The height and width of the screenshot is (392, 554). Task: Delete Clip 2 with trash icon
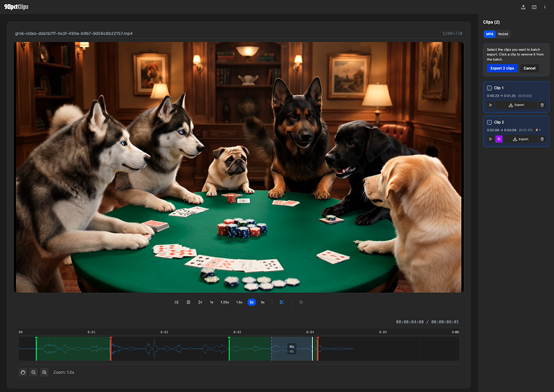coord(542,139)
